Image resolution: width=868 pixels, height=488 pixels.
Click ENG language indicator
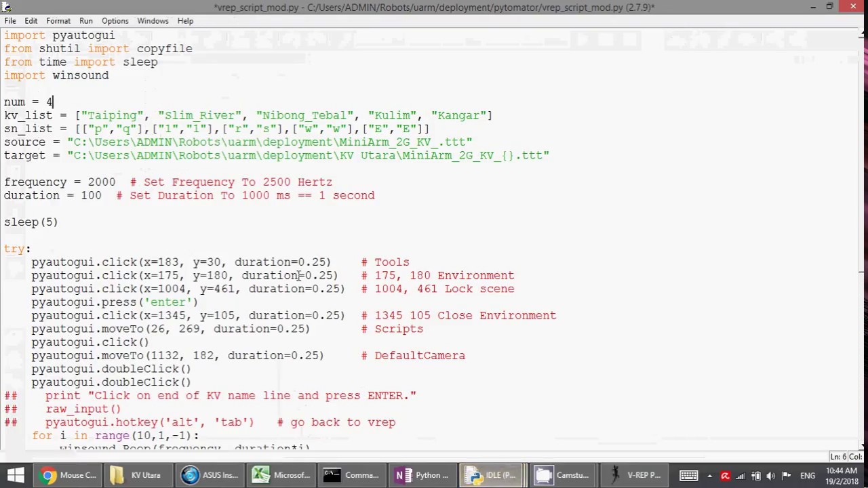click(x=808, y=476)
